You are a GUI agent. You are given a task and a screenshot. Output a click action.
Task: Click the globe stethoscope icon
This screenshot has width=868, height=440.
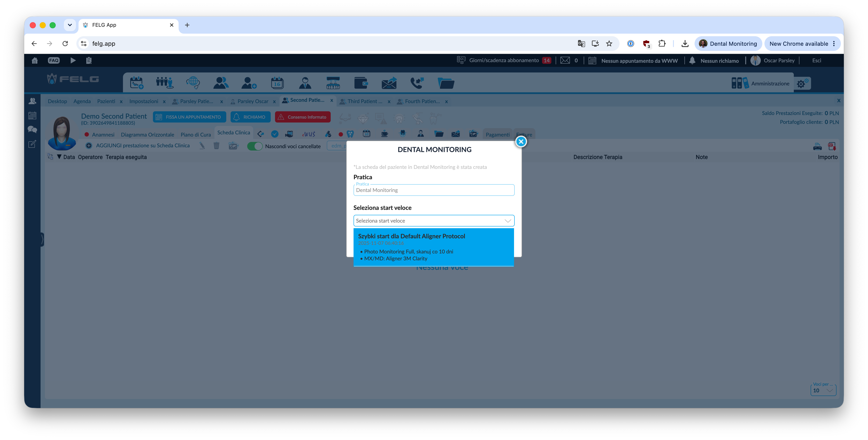(x=193, y=83)
